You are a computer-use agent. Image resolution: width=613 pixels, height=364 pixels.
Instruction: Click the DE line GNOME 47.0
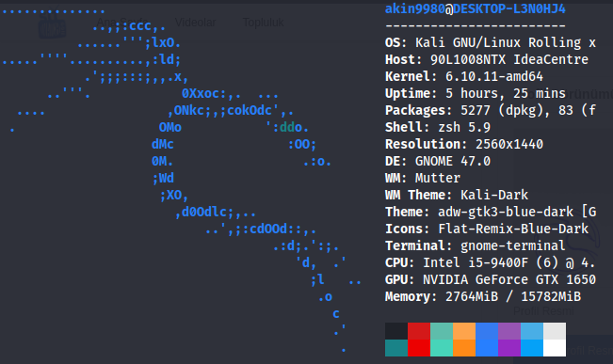pyautogui.click(x=438, y=161)
